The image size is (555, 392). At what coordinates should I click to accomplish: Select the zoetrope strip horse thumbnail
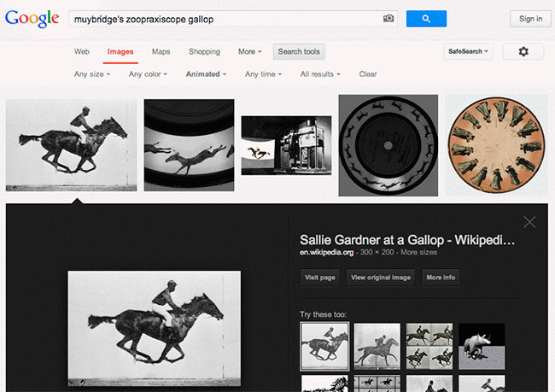click(x=189, y=145)
